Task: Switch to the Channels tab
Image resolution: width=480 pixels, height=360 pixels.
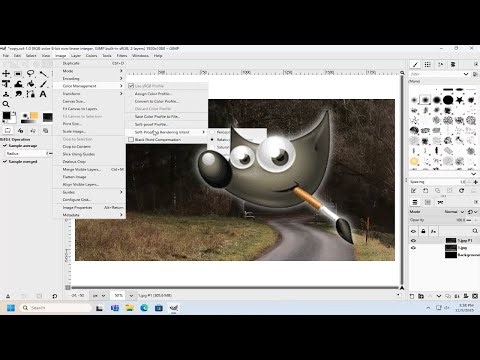Action: point(428,202)
